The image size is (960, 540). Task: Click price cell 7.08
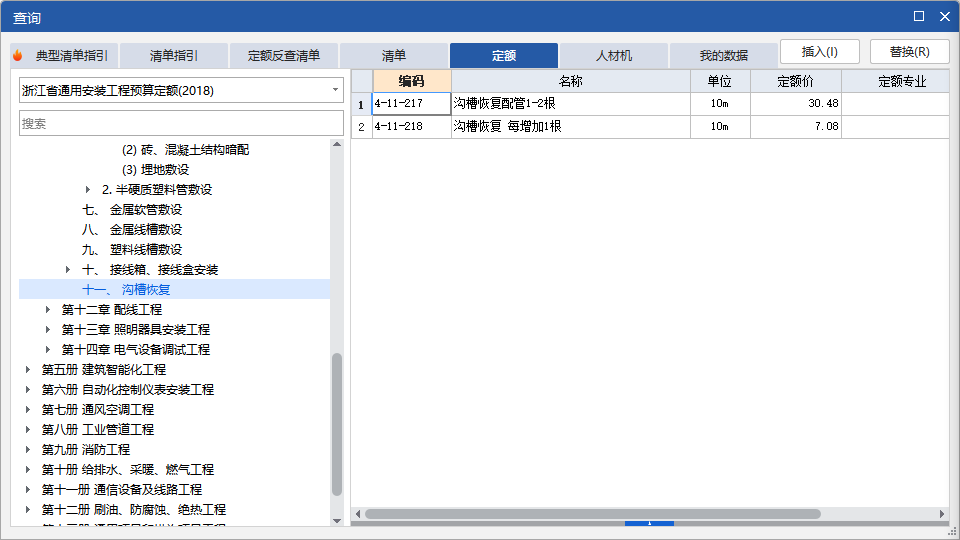tap(796, 127)
